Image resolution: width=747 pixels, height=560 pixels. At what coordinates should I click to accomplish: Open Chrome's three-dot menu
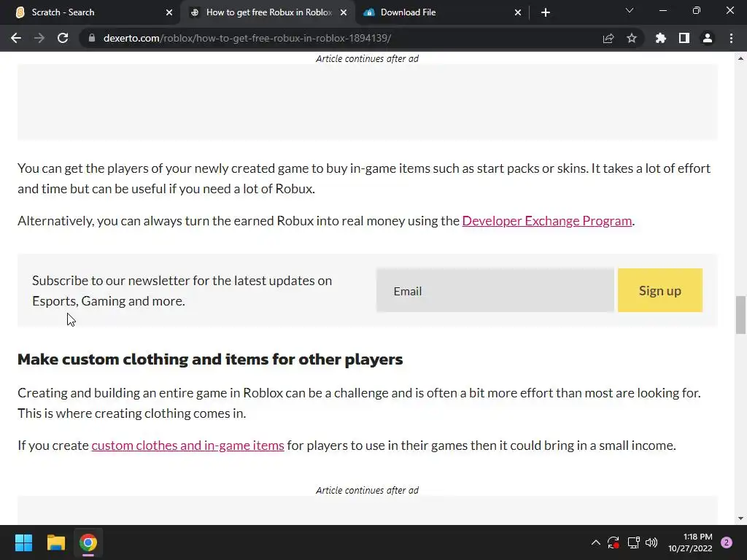tap(731, 38)
